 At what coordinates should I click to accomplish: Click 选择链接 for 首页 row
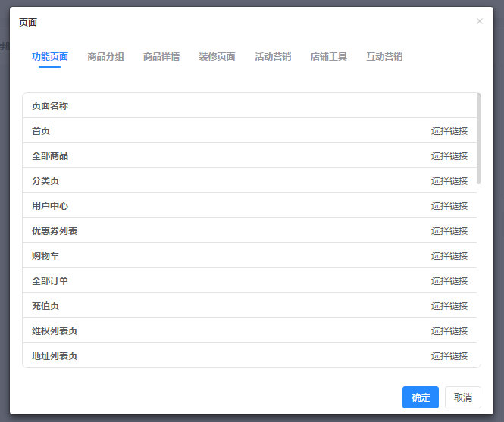point(449,131)
